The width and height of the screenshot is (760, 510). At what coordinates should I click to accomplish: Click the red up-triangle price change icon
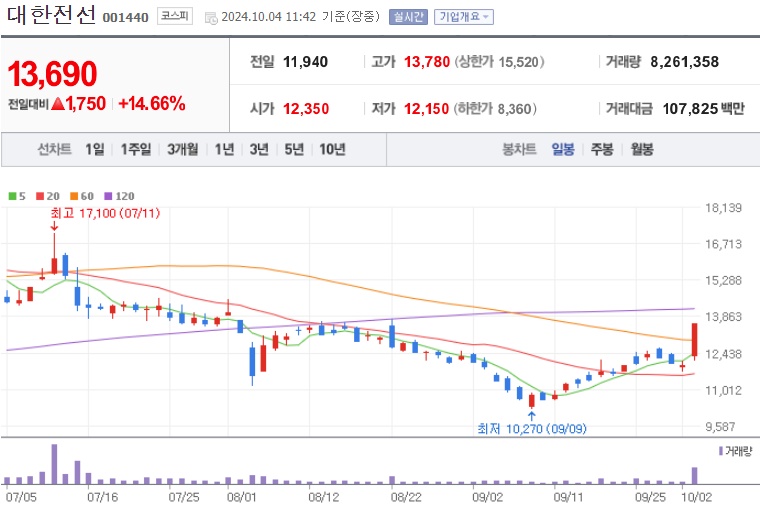[x=58, y=103]
